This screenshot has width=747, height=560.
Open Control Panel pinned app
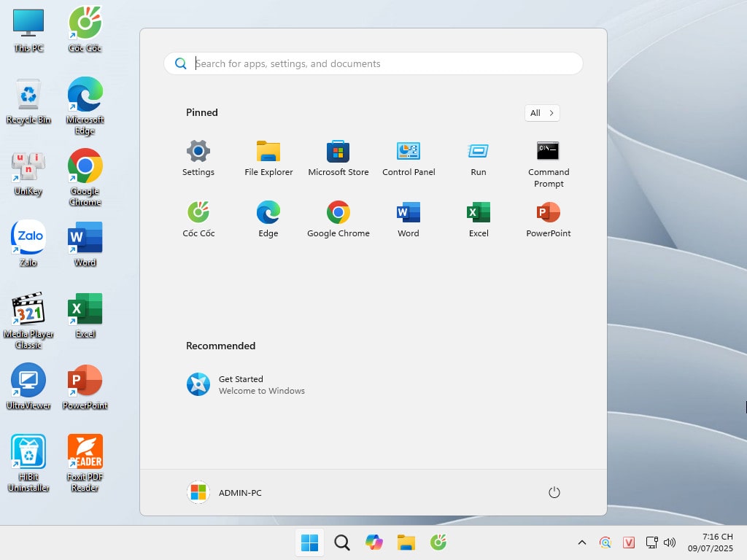point(409,158)
